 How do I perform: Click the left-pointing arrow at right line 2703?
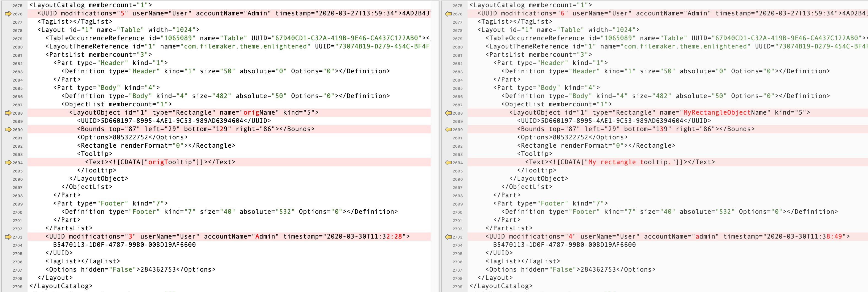click(x=448, y=237)
